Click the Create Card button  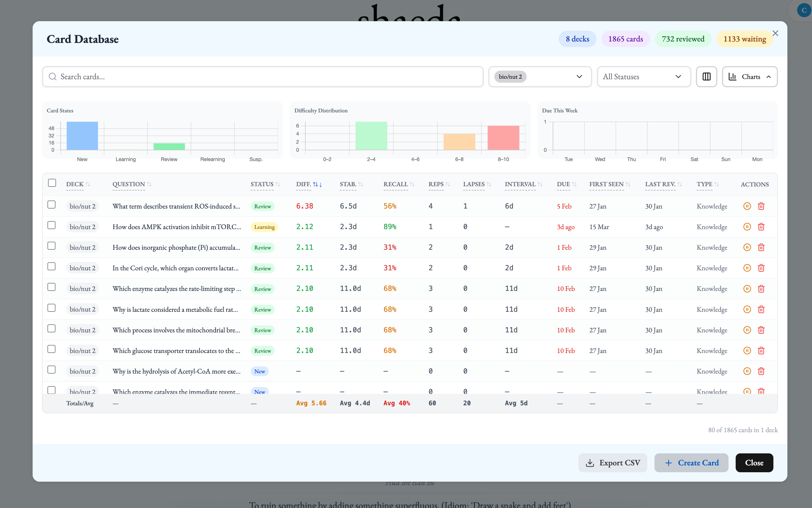pyautogui.click(x=691, y=463)
